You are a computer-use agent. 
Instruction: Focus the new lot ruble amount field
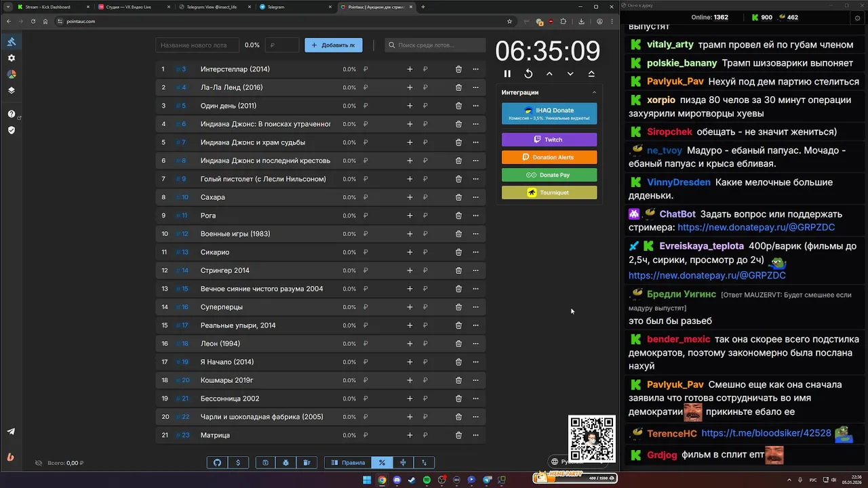[x=282, y=45]
